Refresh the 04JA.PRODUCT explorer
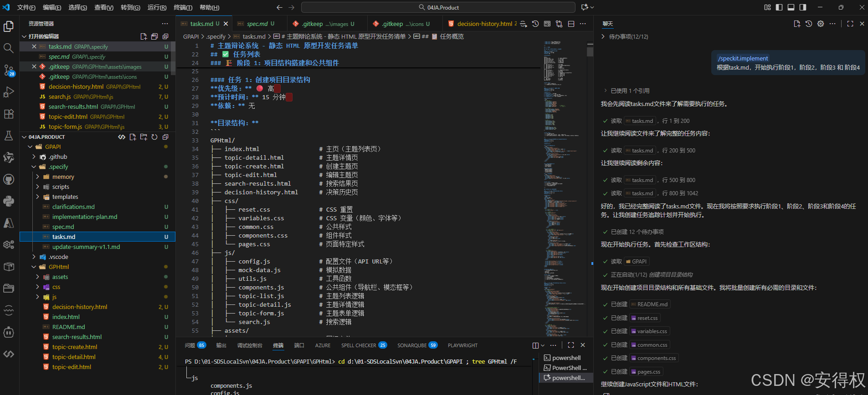This screenshot has width=868, height=395. 154,137
